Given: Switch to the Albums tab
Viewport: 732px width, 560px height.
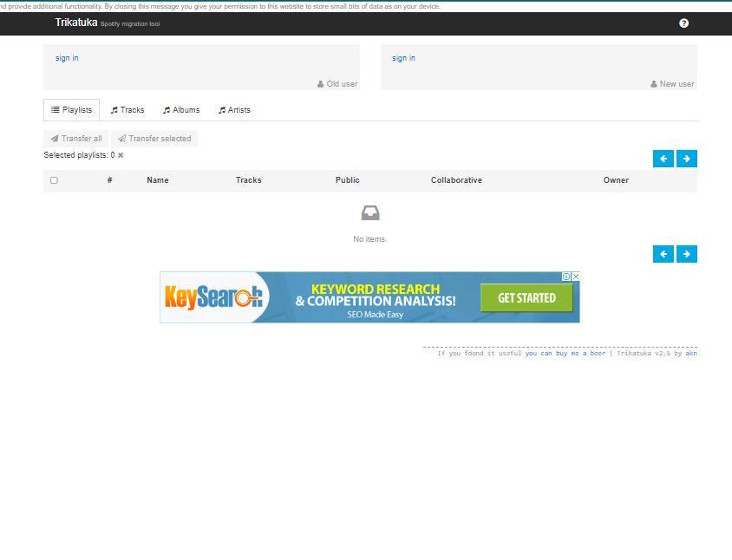Looking at the screenshot, I should point(181,110).
